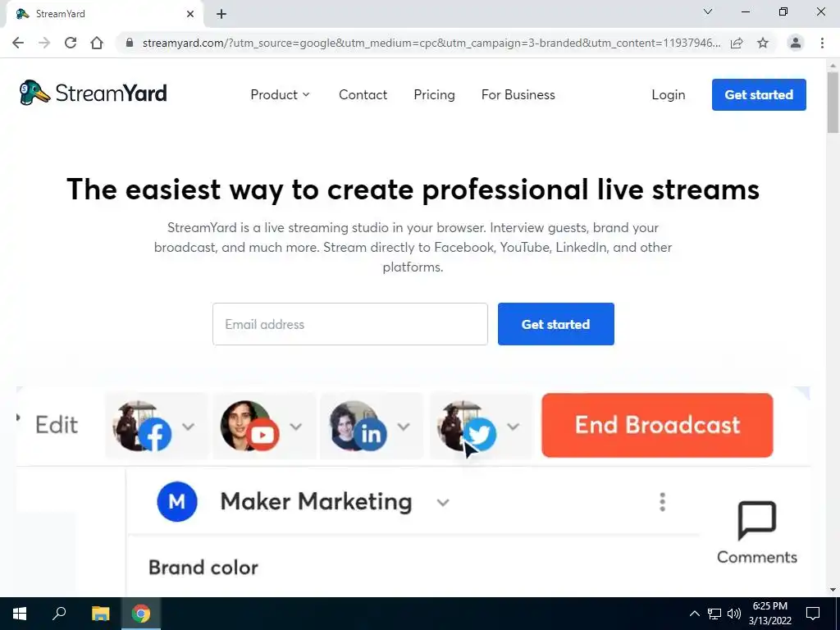Screen dimensions: 840x630
Task: Open the Comments speech bubble icon
Action: pos(756,520)
